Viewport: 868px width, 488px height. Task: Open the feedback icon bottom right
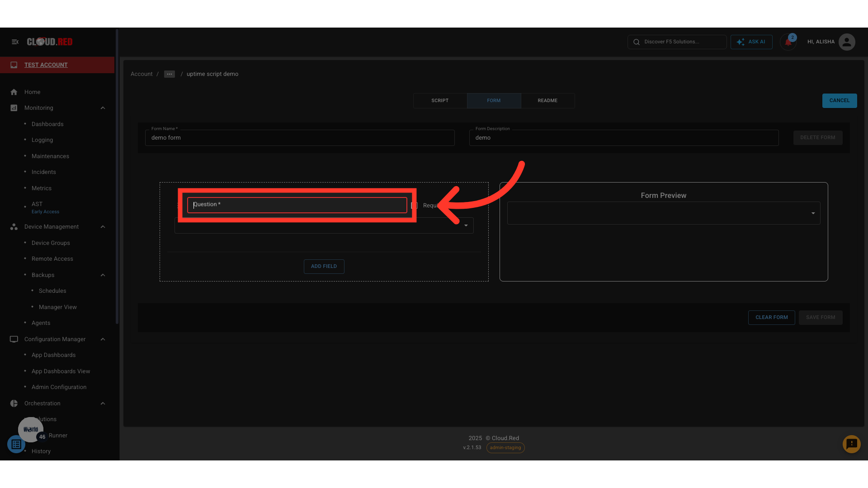(851, 444)
